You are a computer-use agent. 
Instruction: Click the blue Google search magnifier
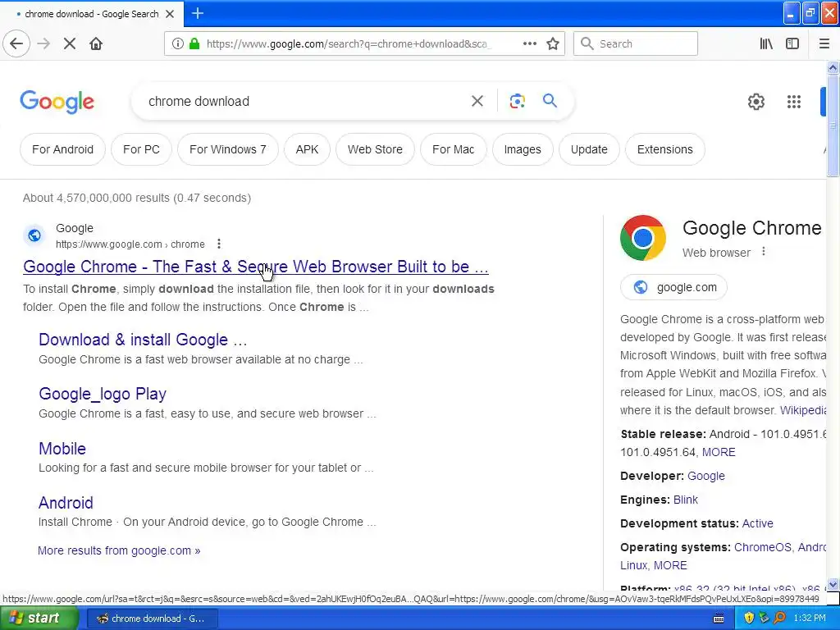550,101
